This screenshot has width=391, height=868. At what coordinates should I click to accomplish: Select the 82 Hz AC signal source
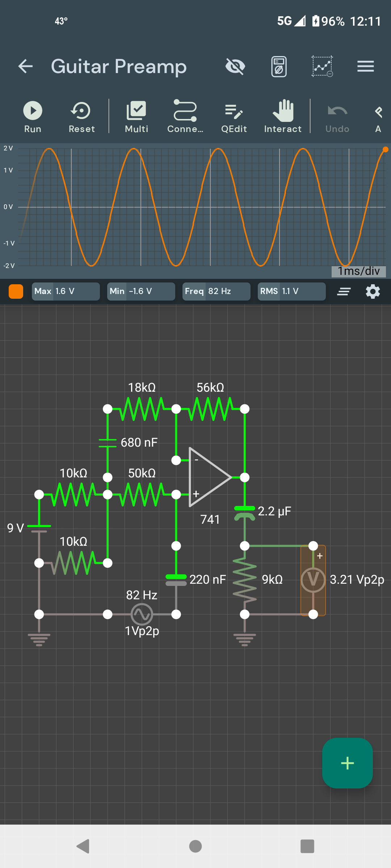pyautogui.click(x=142, y=614)
